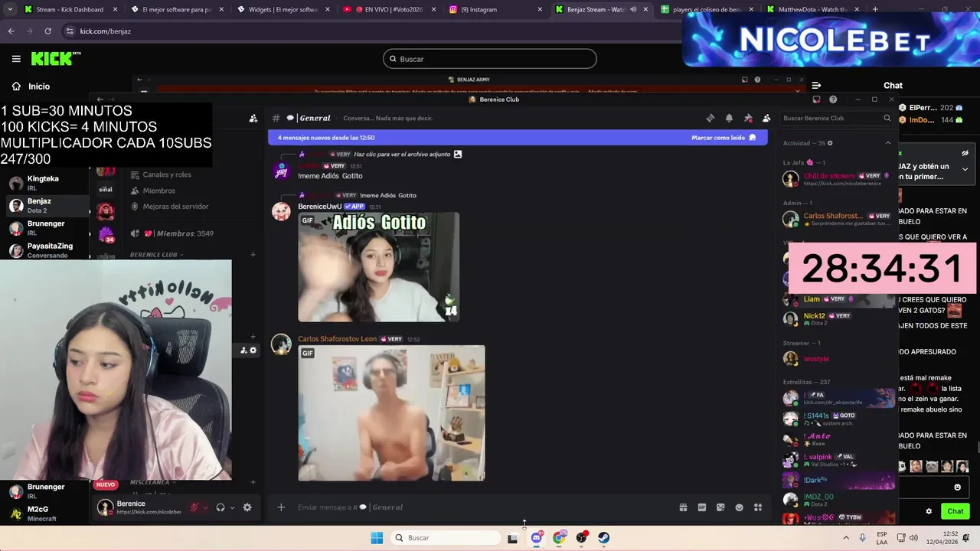Image resolution: width=980 pixels, height=551 pixels.
Task: Open Actividad settings gear icon
Action: (x=830, y=143)
